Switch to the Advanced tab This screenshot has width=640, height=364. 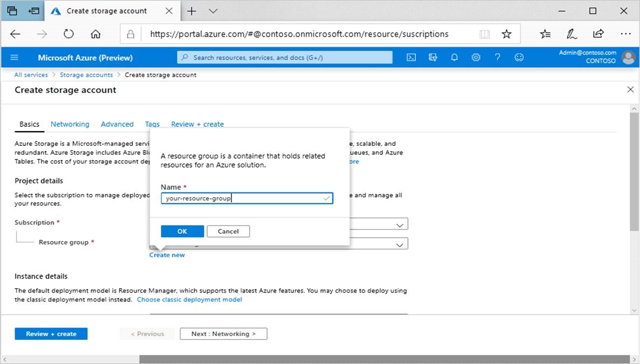click(117, 124)
